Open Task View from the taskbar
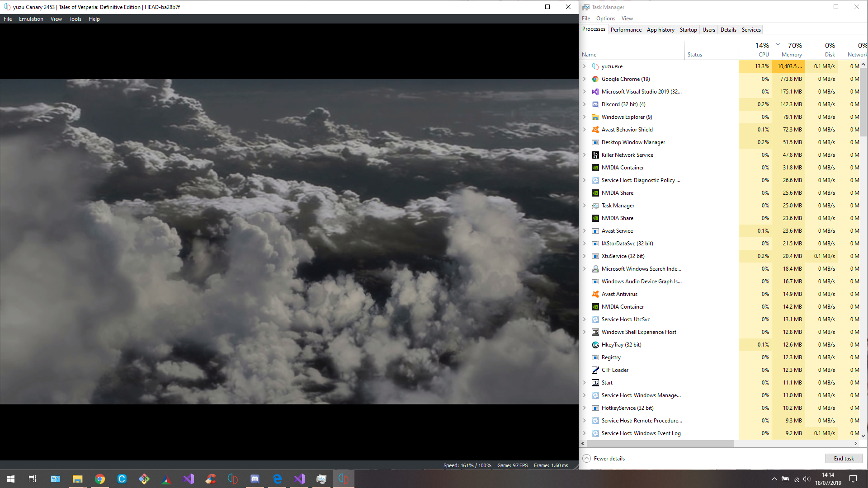Screen dimensions: 868x488 pos(33,479)
